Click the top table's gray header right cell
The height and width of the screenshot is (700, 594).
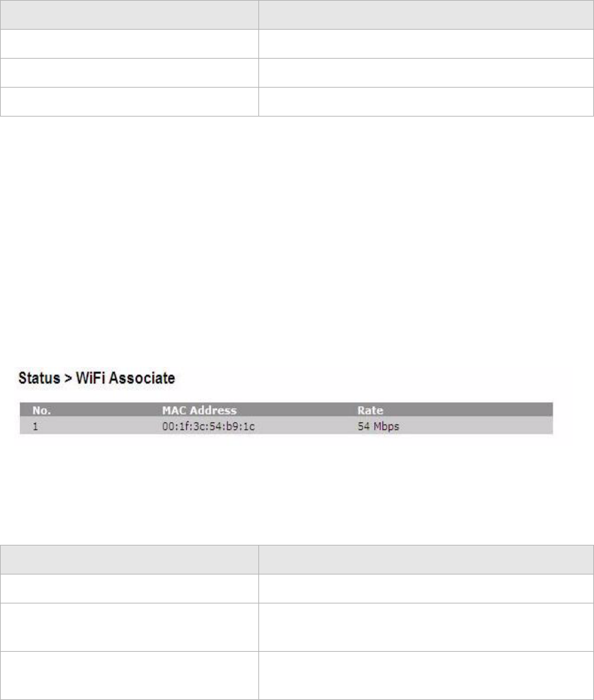click(427, 14)
